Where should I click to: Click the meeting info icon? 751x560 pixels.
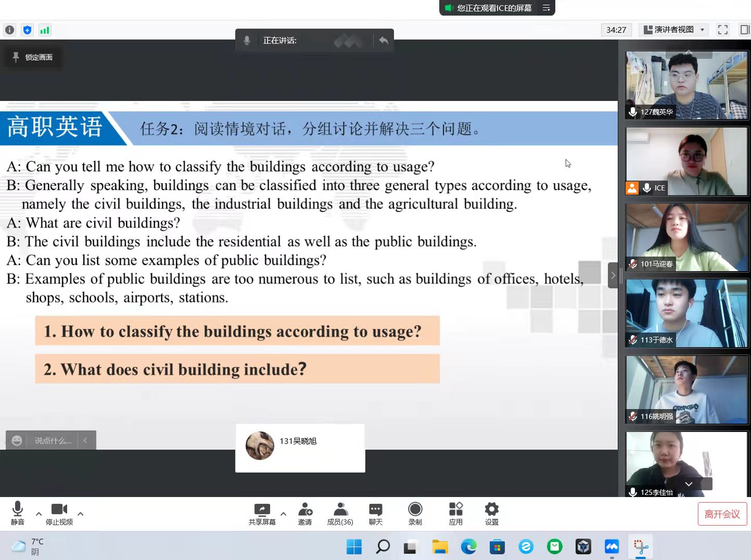click(9, 30)
